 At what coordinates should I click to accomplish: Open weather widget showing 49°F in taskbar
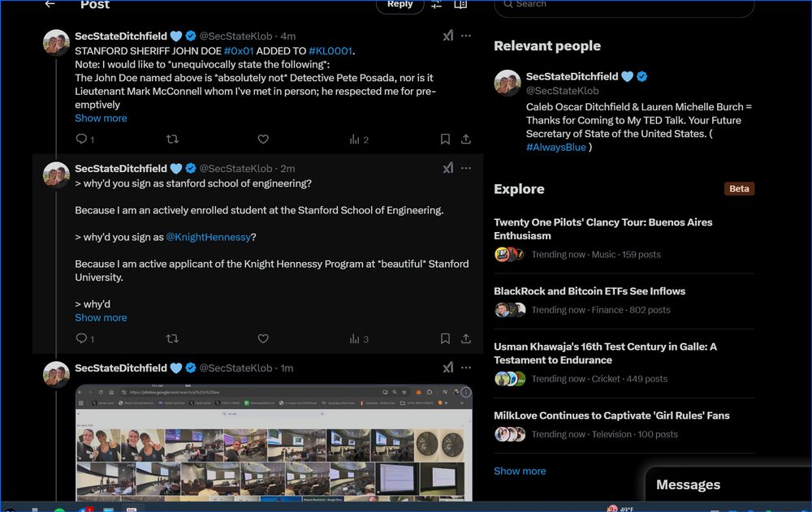[x=620, y=509]
